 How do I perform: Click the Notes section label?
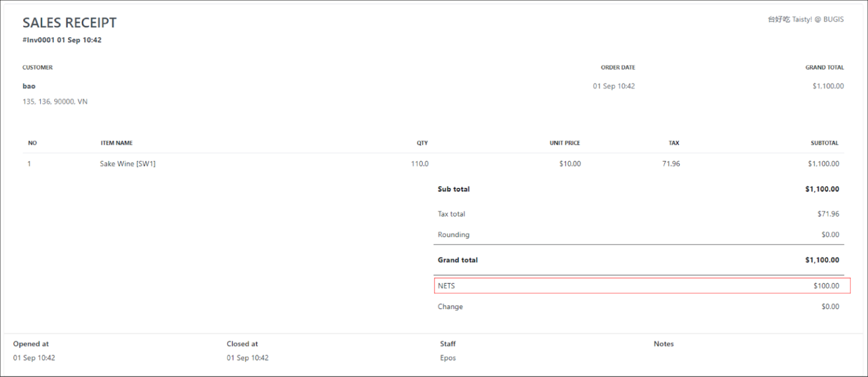[663, 344]
